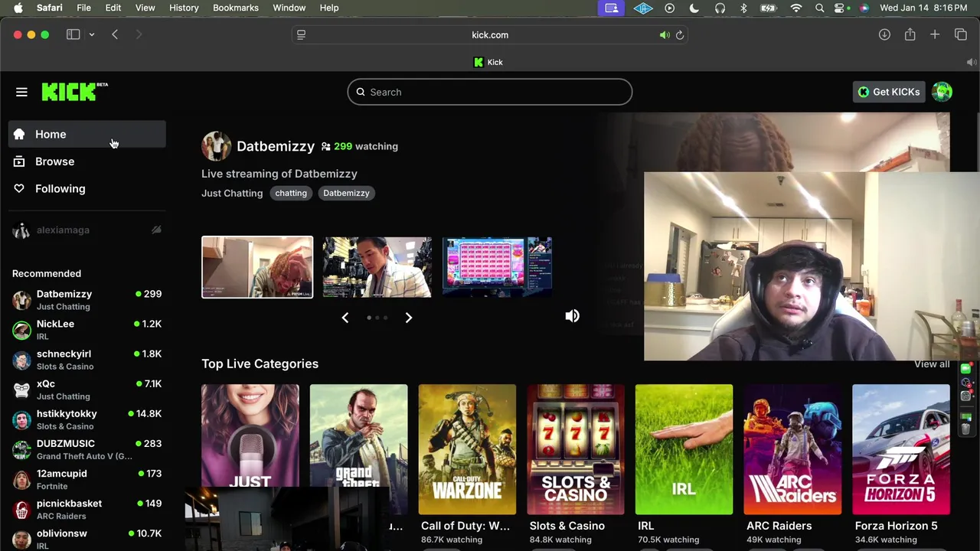Open Browse in the sidebar
Image resolution: width=980 pixels, height=551 pixels.
[x=87, y=161]
